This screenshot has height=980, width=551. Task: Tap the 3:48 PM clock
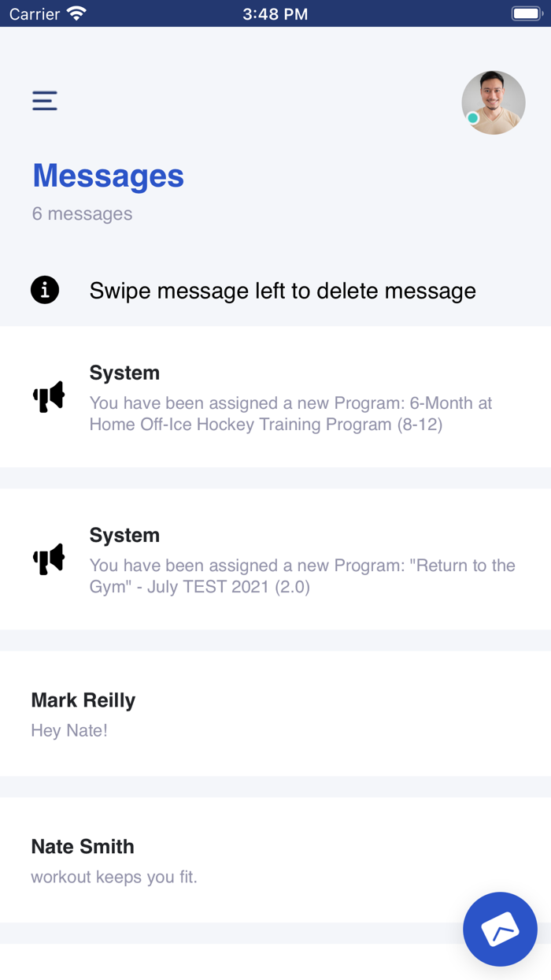click(x=275, y=14)
